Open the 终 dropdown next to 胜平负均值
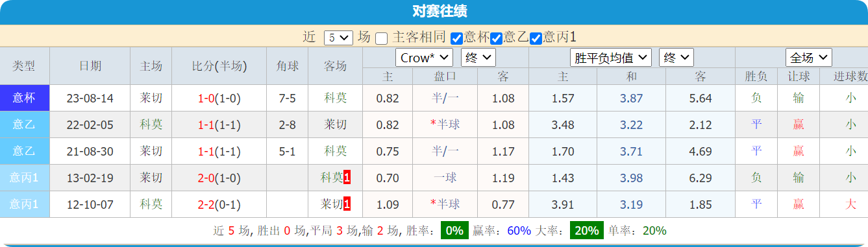The height and width of the screenshot is (247, 868). point(676,58)
